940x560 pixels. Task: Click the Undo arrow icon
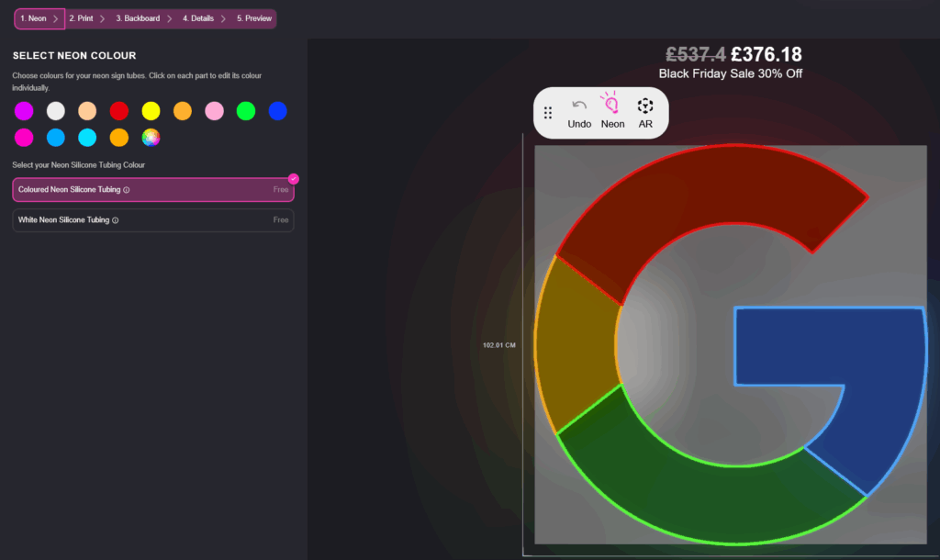click(x=579, y=106)
